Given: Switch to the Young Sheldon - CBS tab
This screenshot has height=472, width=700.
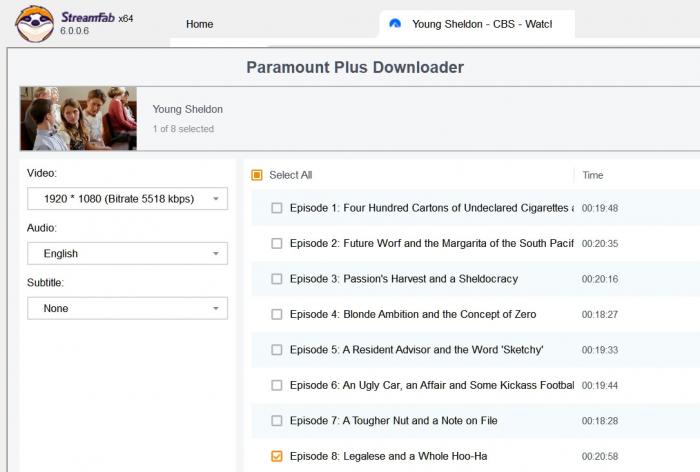Looking at the screenshot, I should point(477,24).
